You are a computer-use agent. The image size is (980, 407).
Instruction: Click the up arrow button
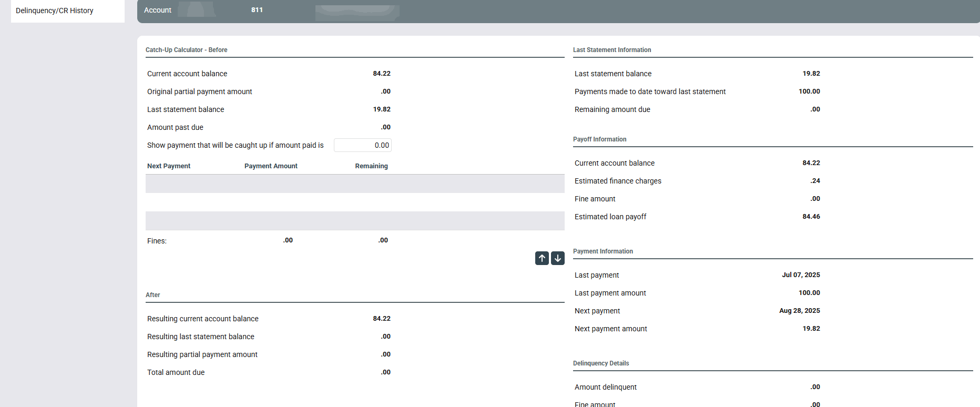click(542, 258)
